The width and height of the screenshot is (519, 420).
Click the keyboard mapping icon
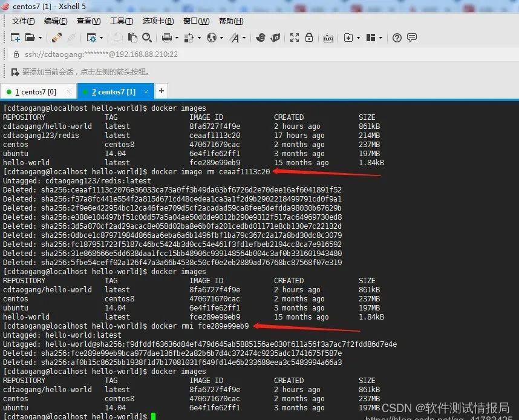tap(328, 38)
